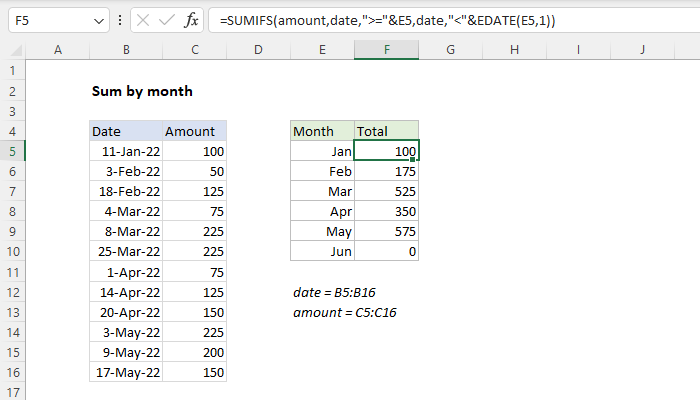700x400 pixels.
Task: Select cell with date 8-Mar-22
Action: pos(126,231)
